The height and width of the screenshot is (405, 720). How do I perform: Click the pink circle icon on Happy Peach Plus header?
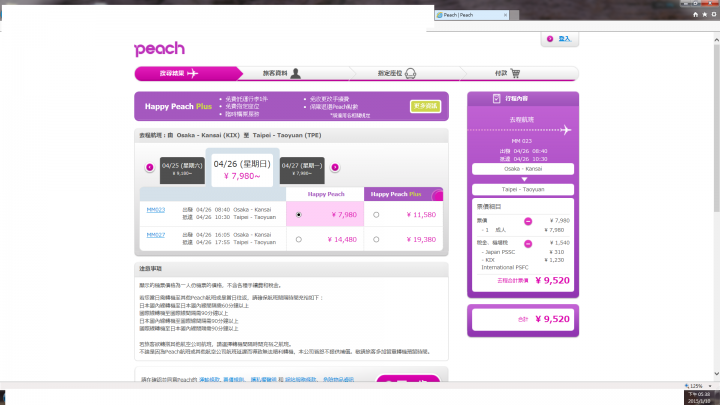point(438,196)
